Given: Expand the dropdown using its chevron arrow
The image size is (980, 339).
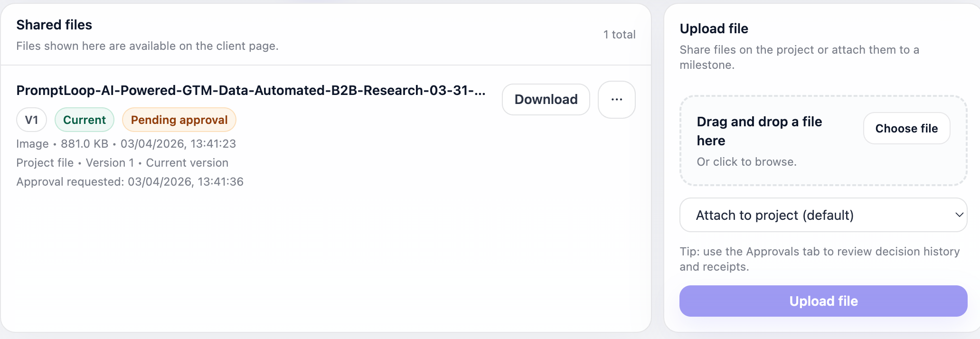Looking at the screenshot, I should pyautogui.click(x=959, y=215).
